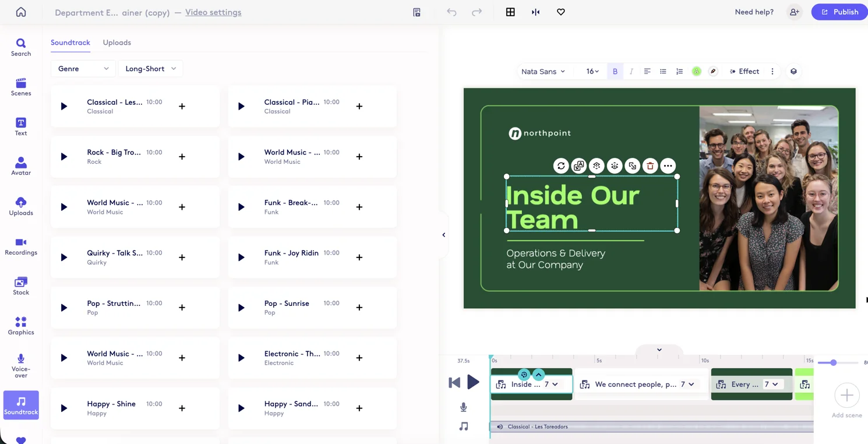The height and width of the screenshot is (444, 868).
Task: Select the Soundtrack tab
Action: [x=70, y=42]
